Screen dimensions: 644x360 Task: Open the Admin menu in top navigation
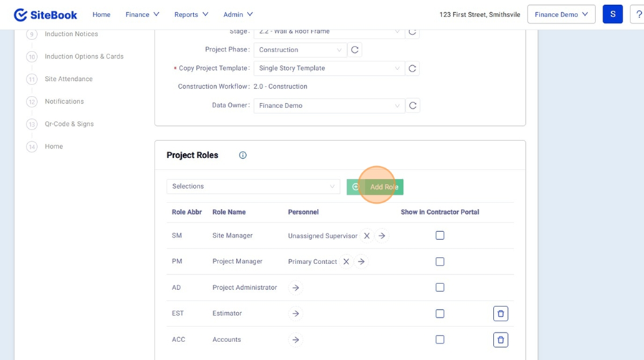coord(238,14)
